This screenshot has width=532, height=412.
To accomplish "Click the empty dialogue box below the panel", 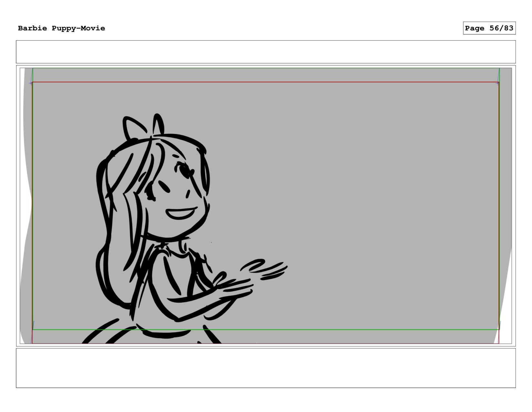I will [x=266, y=368].
